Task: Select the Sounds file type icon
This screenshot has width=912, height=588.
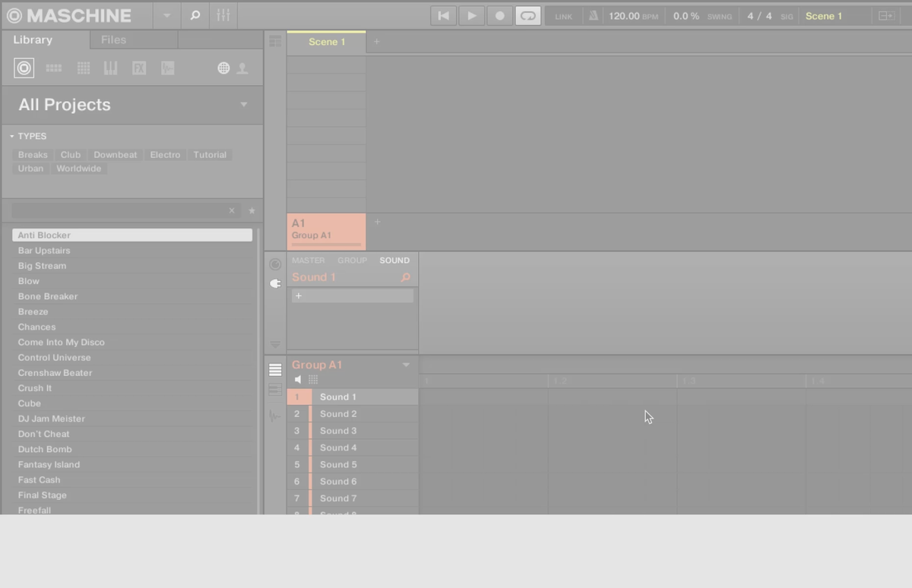Action: click(84, 68)
